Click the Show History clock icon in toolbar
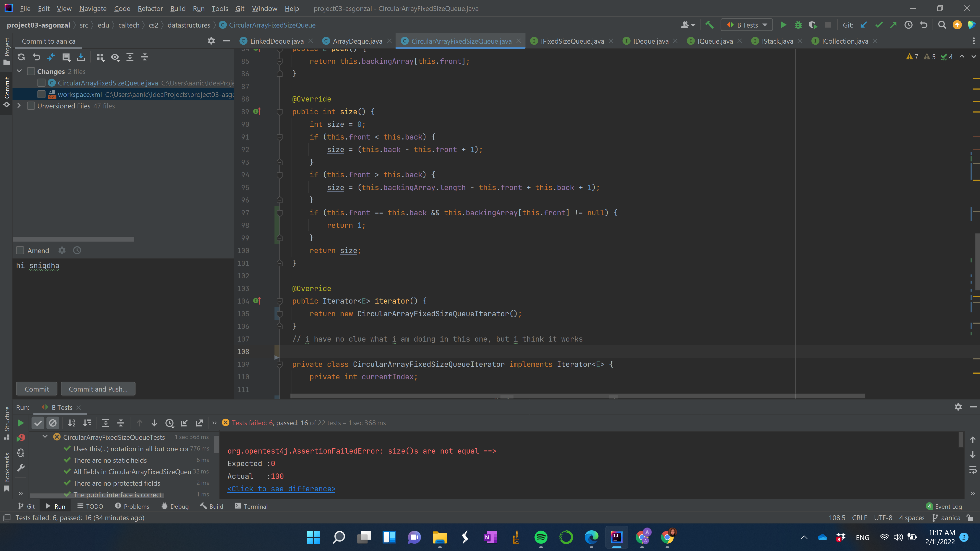The width and height of the screenshot is (980, 551). click(x=909, y=25)
